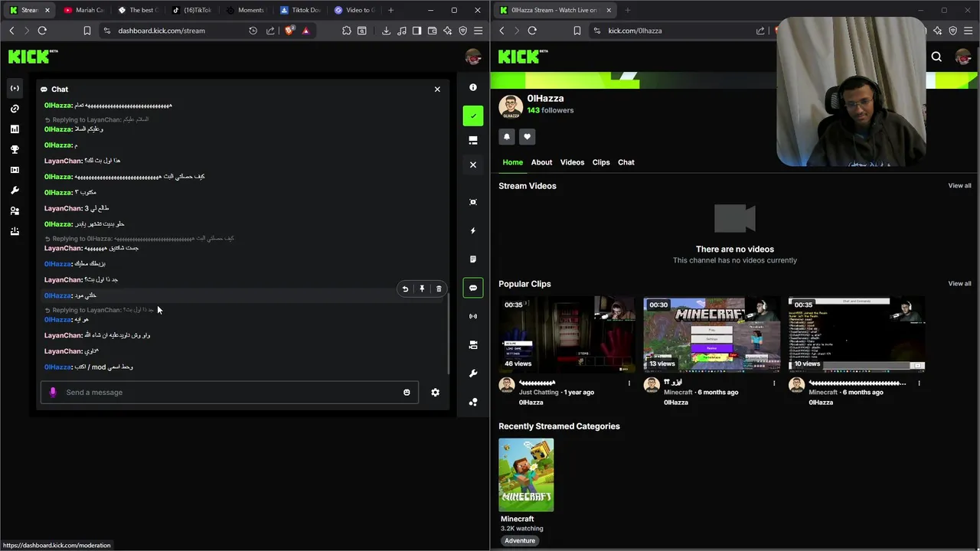Open left browser hamburger menu
This screenshot has height=551, width=980.
coord(479,31)
